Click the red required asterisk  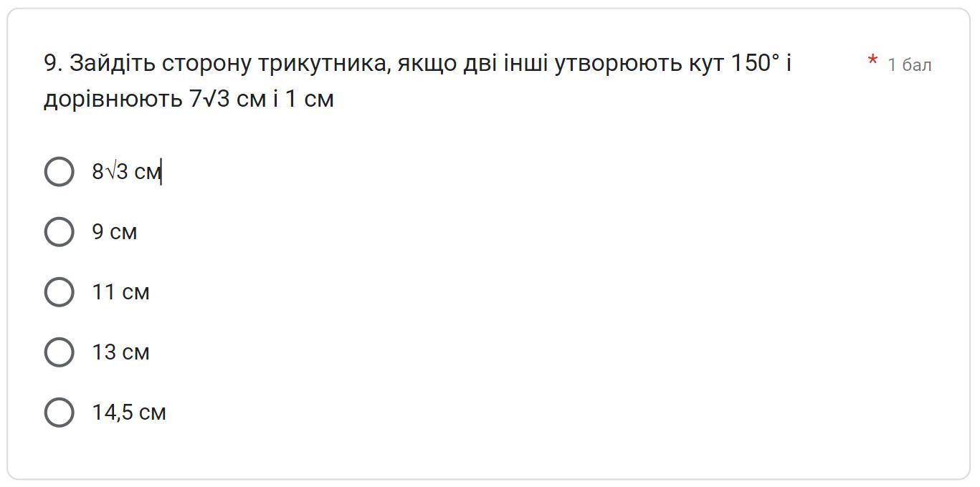click(872, 62)
